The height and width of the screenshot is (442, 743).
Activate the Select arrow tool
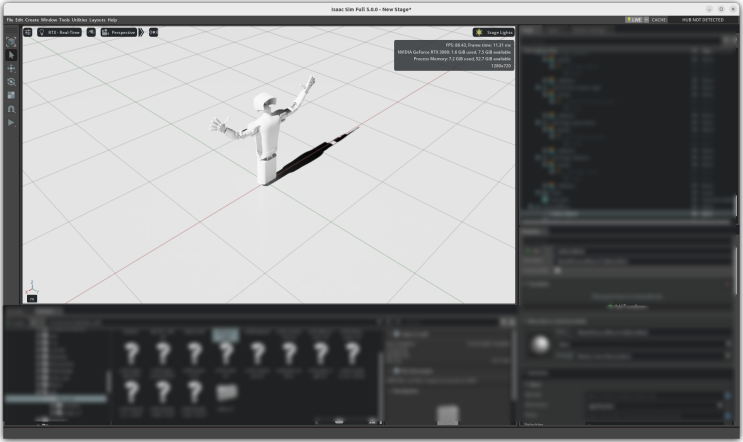click(x=11, y=55)
